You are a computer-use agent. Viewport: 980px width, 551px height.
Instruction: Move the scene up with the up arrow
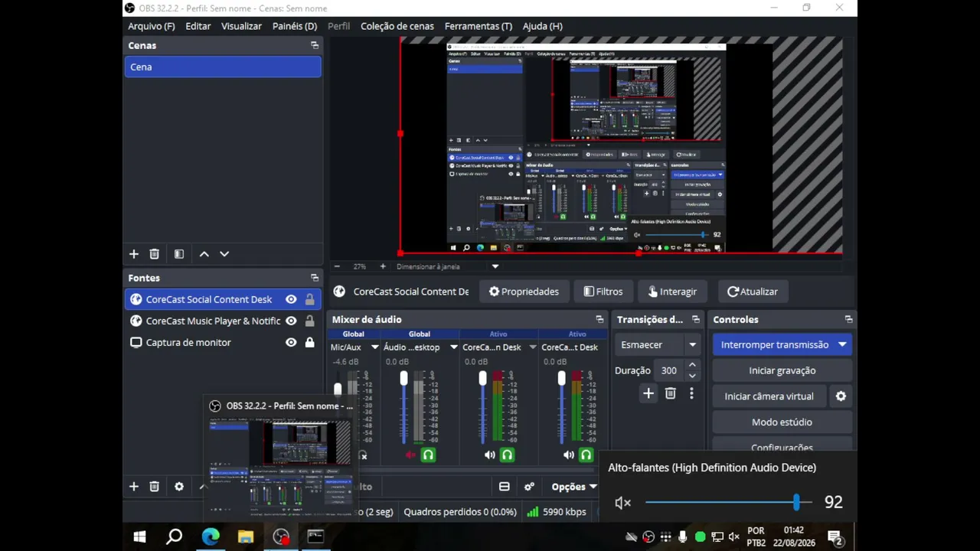tap(204, 254)
